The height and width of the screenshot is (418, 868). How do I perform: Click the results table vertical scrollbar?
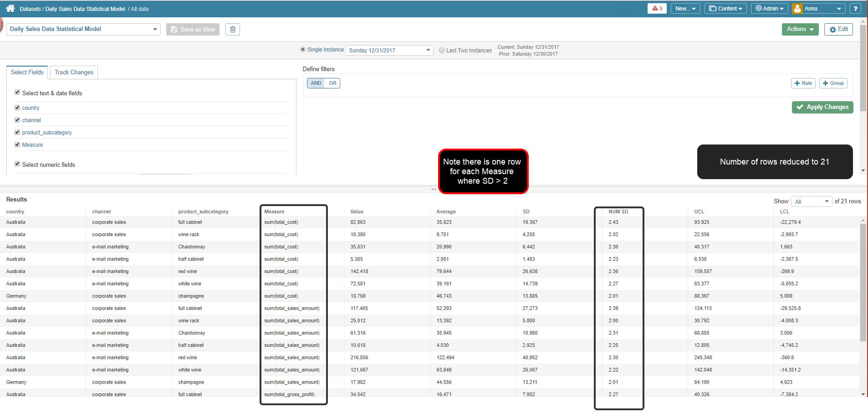(x=863, y=283)
